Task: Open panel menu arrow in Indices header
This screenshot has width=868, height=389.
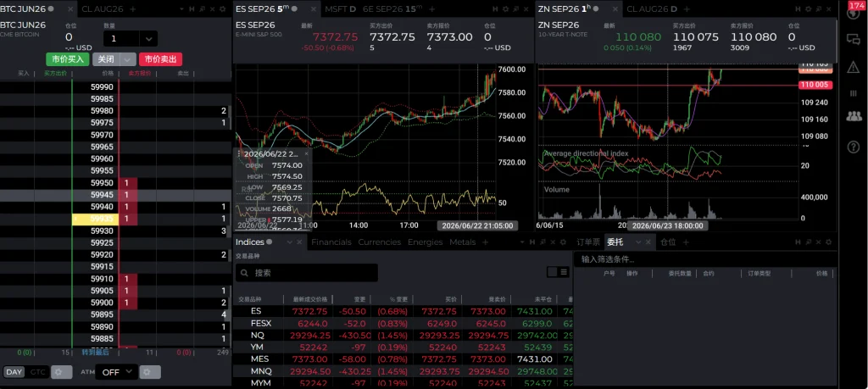Action: [x=522, y=242]
